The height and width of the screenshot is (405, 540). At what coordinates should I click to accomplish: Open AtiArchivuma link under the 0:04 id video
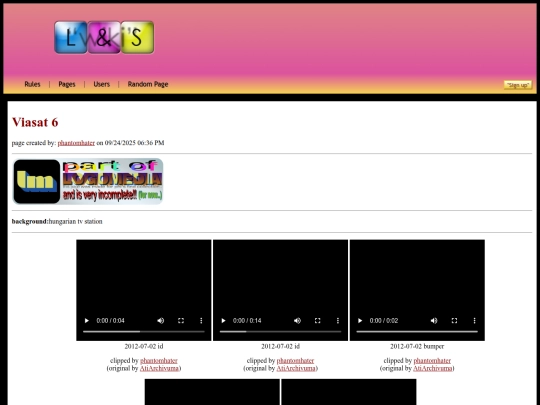click(159, 368)
